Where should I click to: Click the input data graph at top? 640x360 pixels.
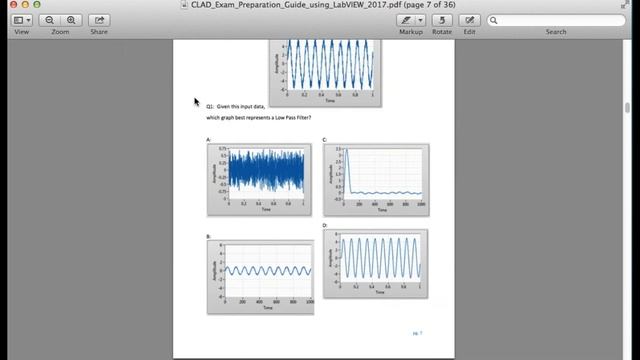[325, 73]
